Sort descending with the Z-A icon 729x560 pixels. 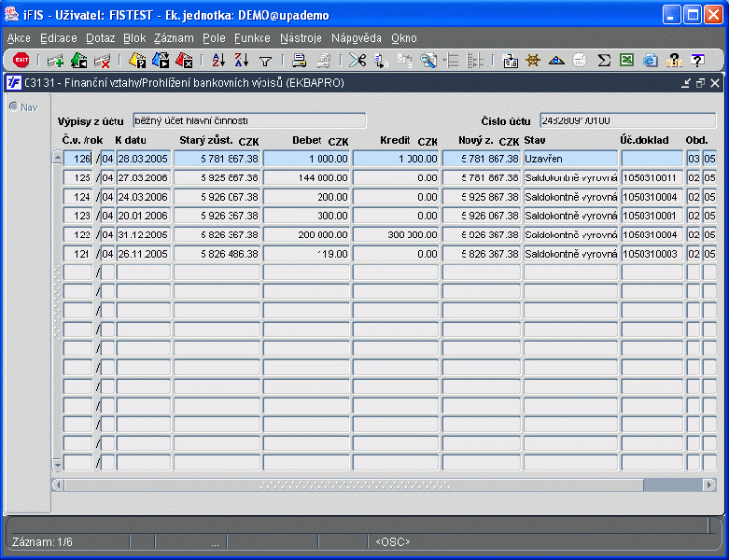click(x=242, y=61)
